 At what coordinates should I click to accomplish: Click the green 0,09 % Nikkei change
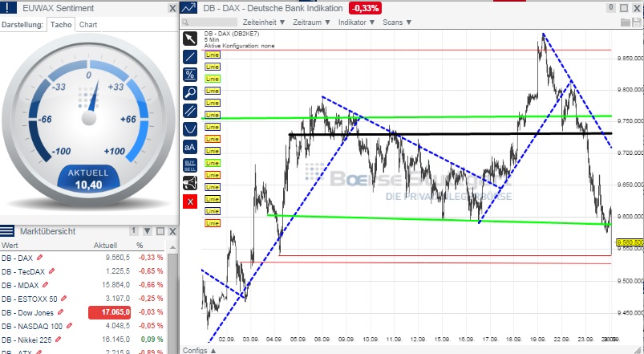(x=152, y=340)
